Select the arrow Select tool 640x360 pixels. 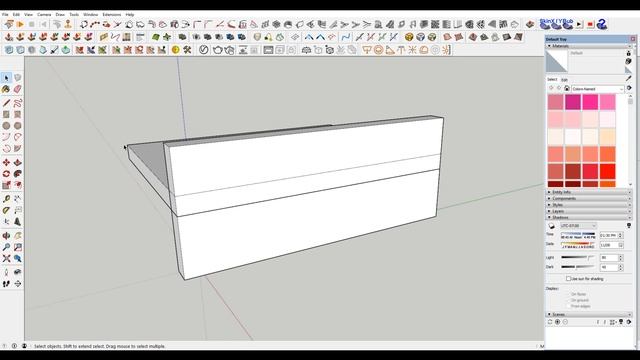click(x=6, y=78)
